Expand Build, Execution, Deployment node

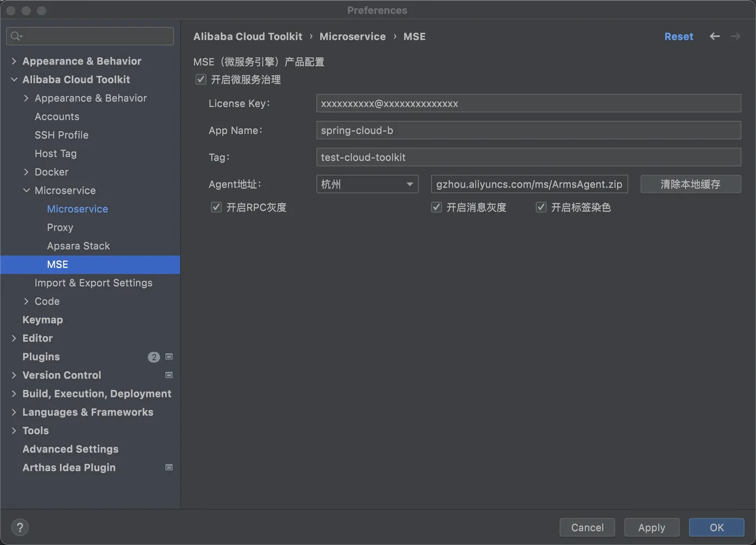click(x=13, y=393)
